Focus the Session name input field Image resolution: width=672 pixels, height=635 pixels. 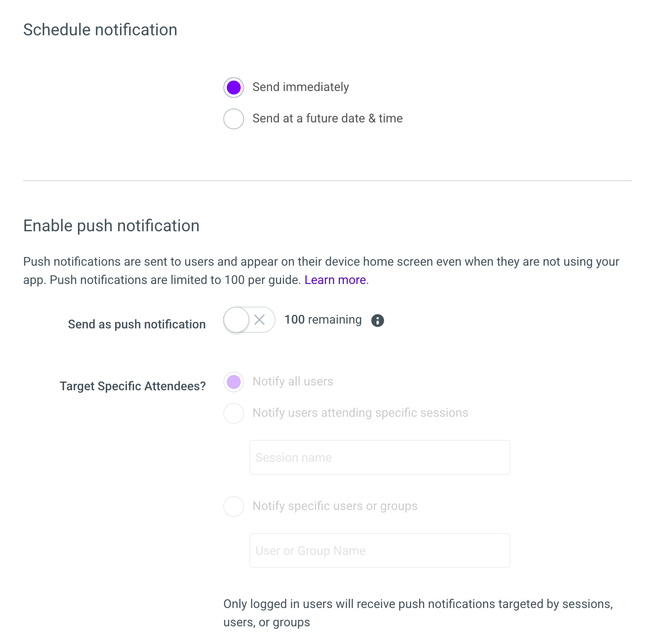[380, 457]
